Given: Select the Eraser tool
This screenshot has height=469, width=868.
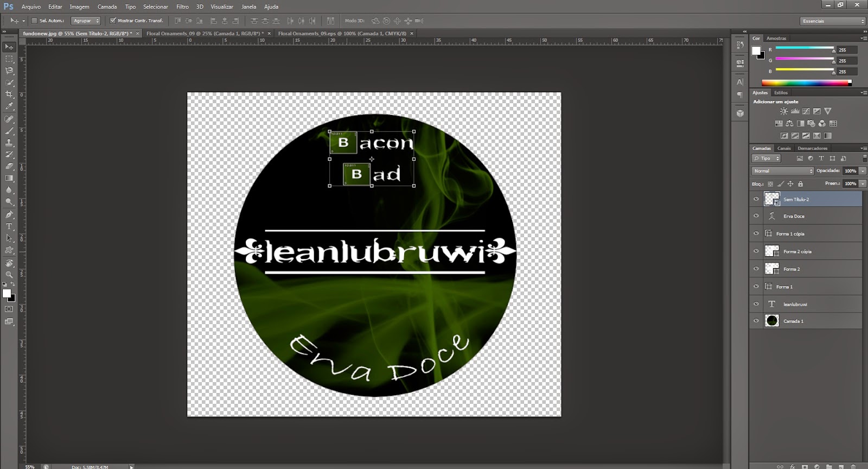Looking at the screenshot, I should click(9, 166).
